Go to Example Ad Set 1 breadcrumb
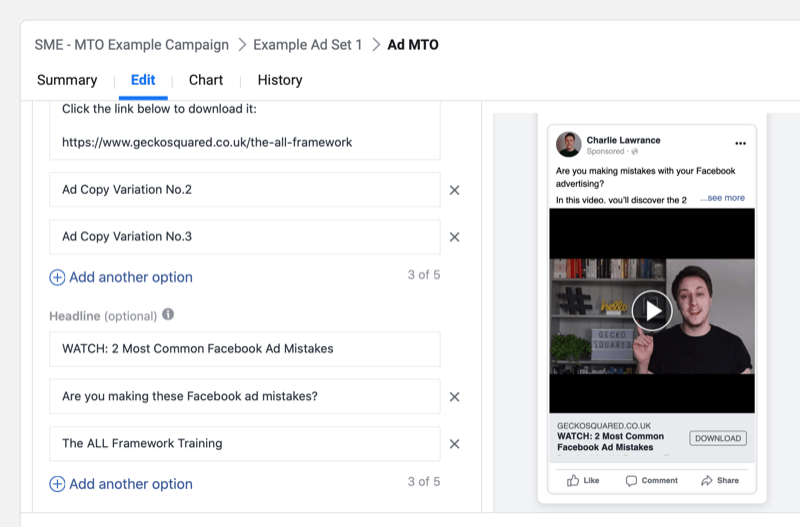The height and width of the screenshot is (527, 800). click(x=308, y=45)
